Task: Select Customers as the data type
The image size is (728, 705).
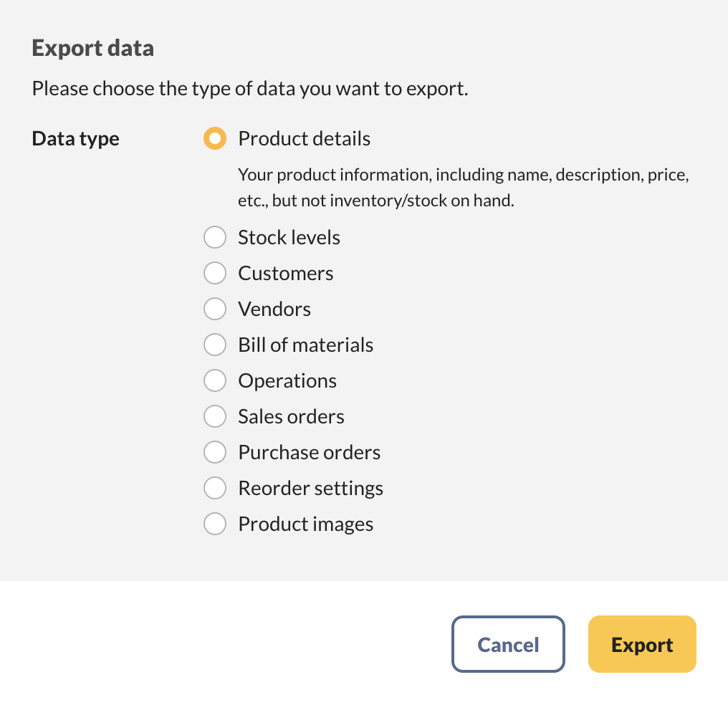Action: point(215,273)
